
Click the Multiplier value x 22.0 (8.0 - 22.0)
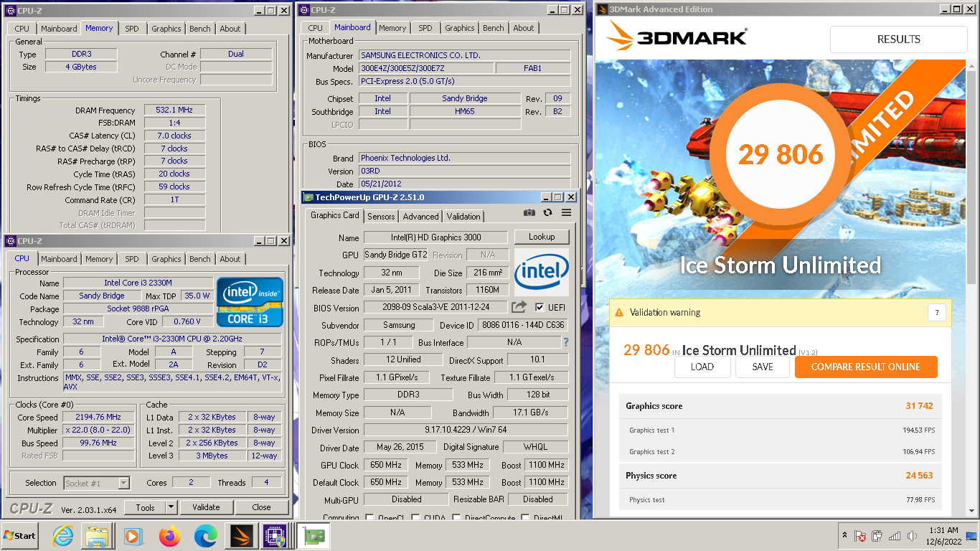tap(98, 430)
